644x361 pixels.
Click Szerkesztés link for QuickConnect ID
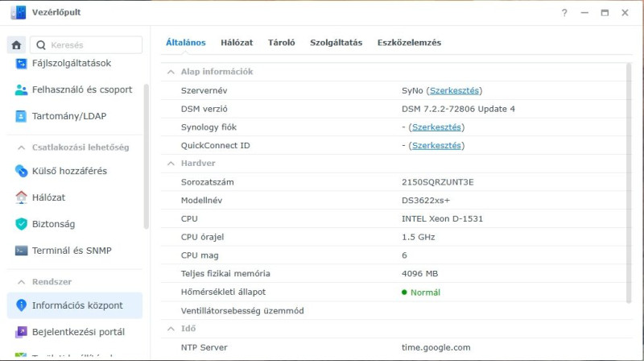436,146
